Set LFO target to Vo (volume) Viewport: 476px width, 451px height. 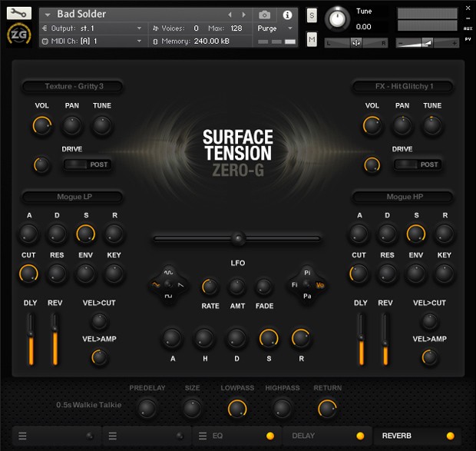tap(320, 285)
